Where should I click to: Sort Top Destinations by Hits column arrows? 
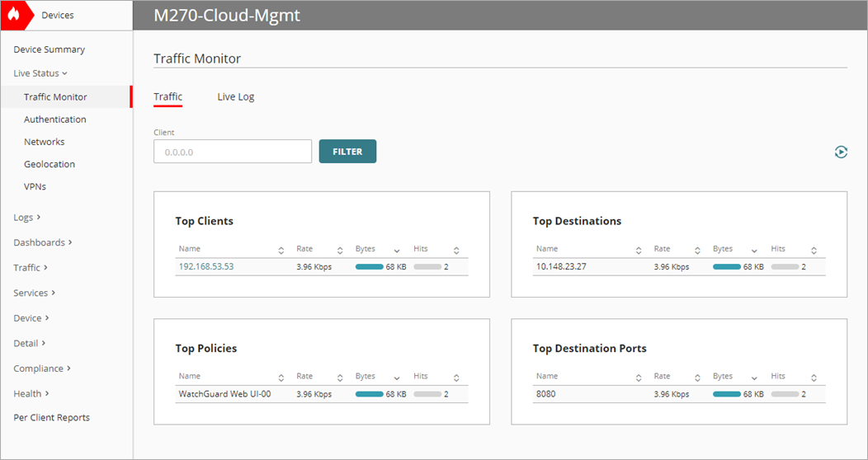(814, 251)
